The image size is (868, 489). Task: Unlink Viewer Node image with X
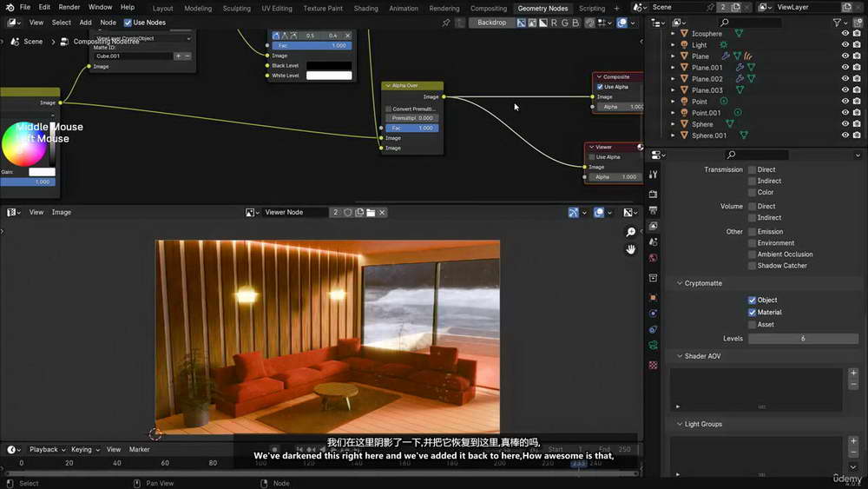[x=382, y=212]
